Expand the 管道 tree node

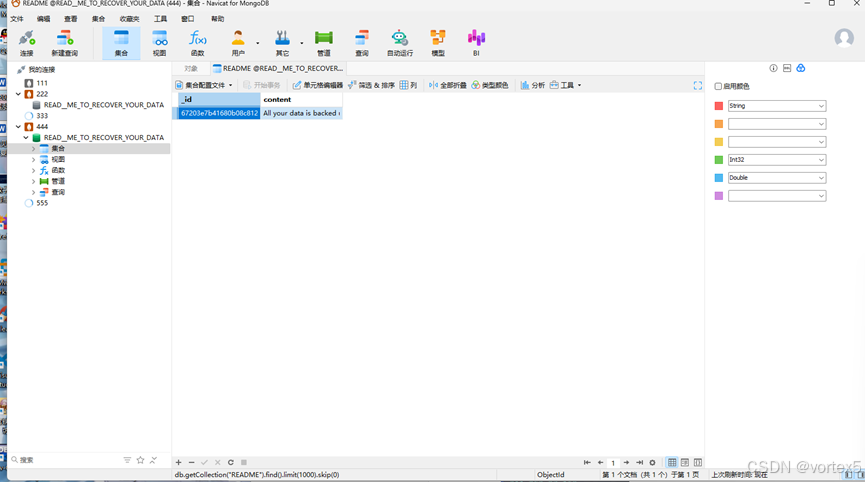33,181
